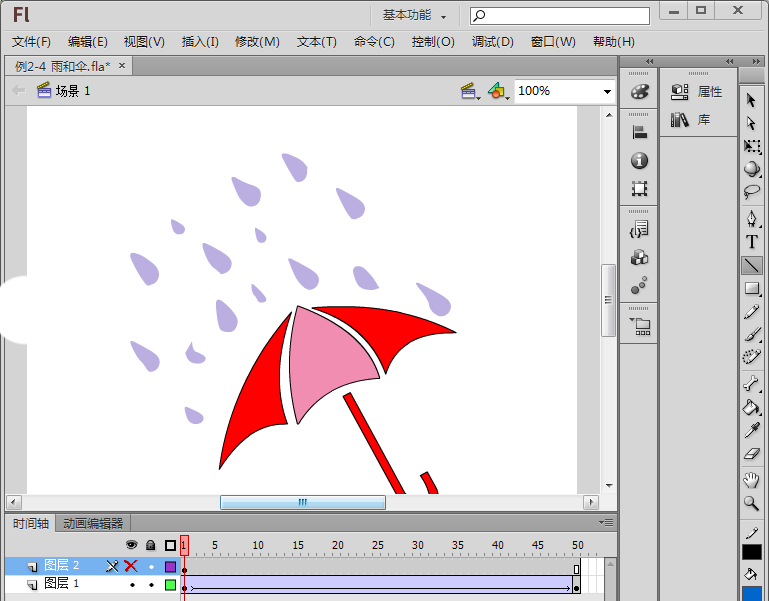Image resolution: width=769 pixels, height=601 pixels.
Task: Toggle green outline square of 图层 1
Action: 170,585
